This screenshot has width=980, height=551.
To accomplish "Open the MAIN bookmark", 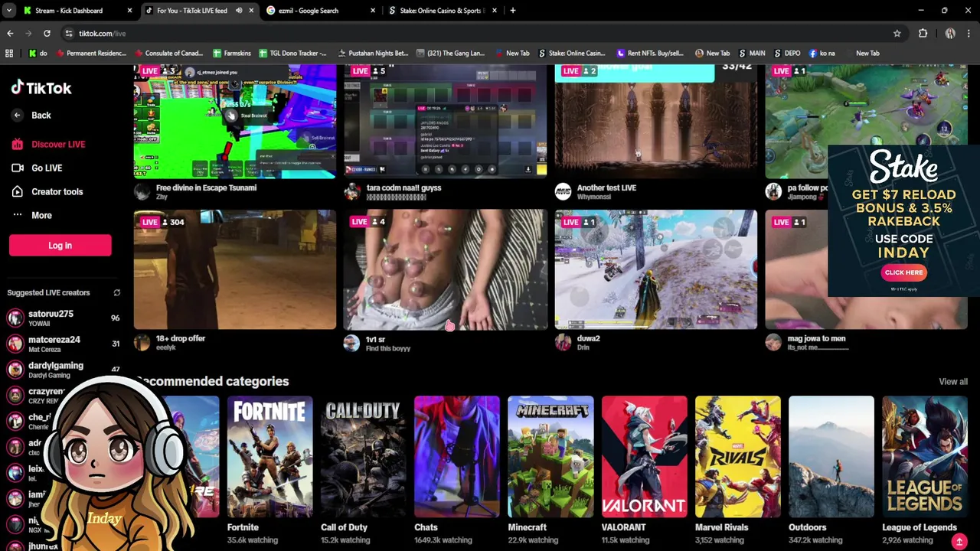I will 751,54.
